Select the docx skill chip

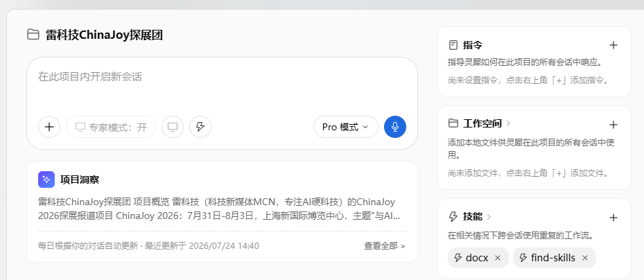[478, 258]
